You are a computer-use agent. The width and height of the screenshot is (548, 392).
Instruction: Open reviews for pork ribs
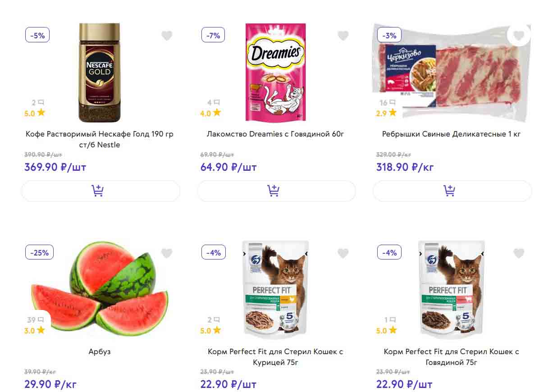click(x=387, y=103)
